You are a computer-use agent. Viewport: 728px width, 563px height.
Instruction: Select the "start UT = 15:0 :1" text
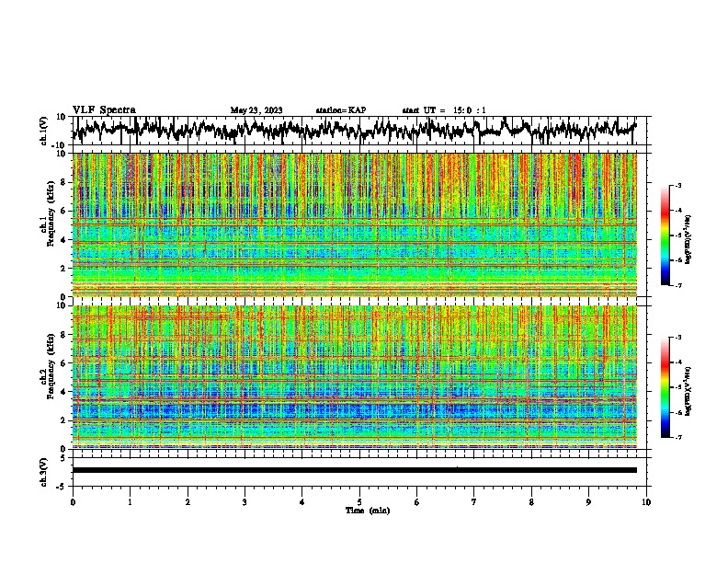(x=444, y=110)
